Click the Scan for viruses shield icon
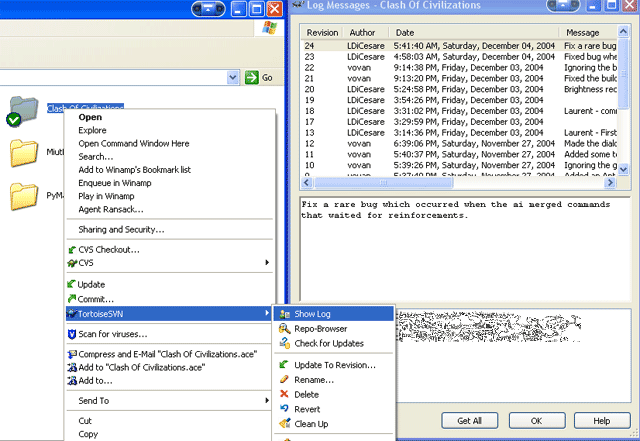This screenshot has width=640, height=441. tap(71, 334)
